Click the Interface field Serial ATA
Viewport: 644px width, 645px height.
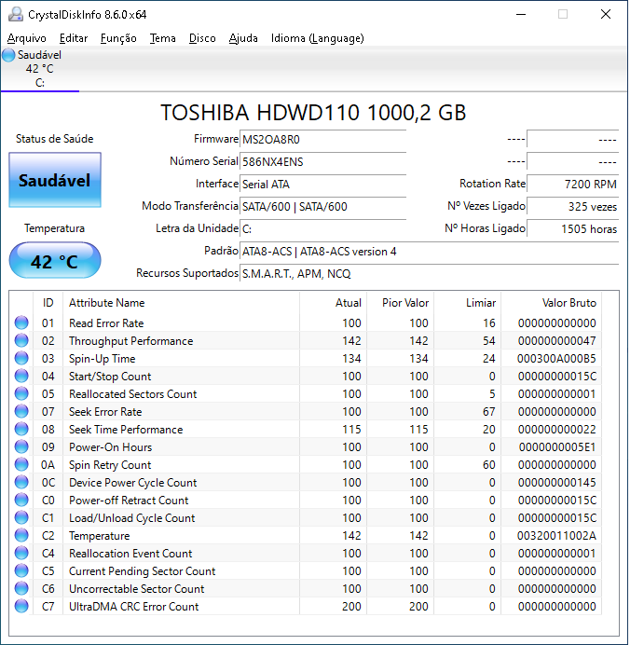point(322,184)
